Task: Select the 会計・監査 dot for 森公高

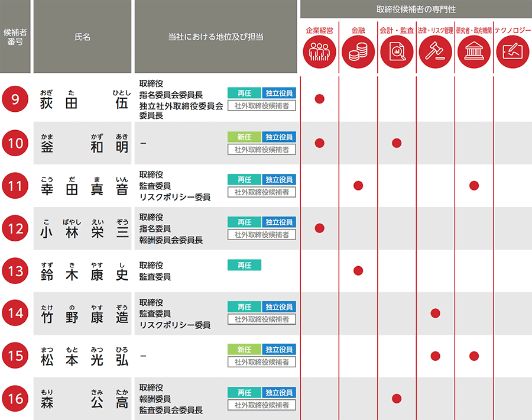Action: click(397, 399)
